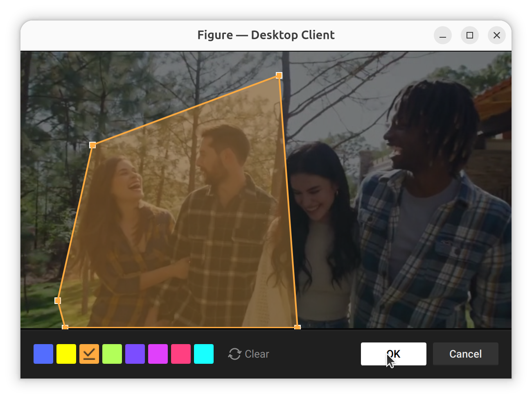This screenshot has width=532, height=399.
Task: Click the upper-left polygon vertex near the woman's head
Action: [x=92, y=145]
